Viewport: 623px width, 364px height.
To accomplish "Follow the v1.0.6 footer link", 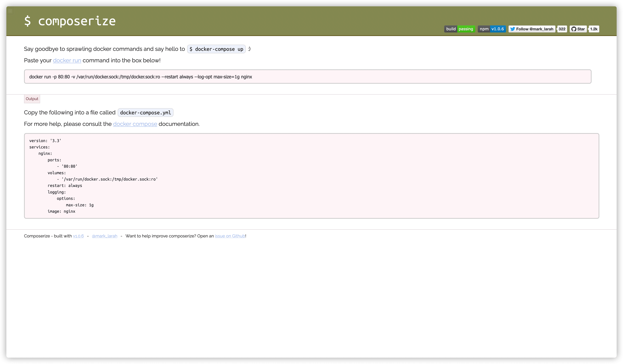I will (x=78, y=236).
